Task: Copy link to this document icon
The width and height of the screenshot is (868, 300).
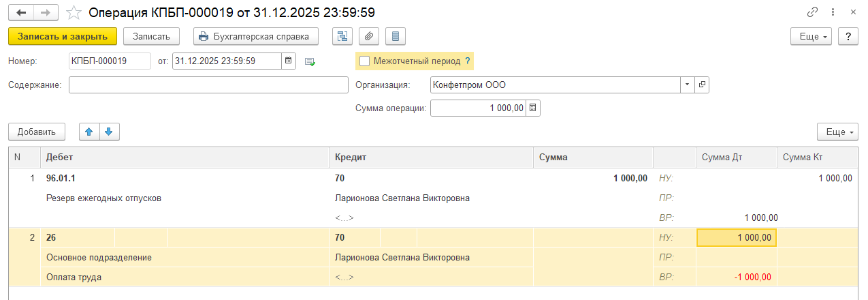Action: 811,12
